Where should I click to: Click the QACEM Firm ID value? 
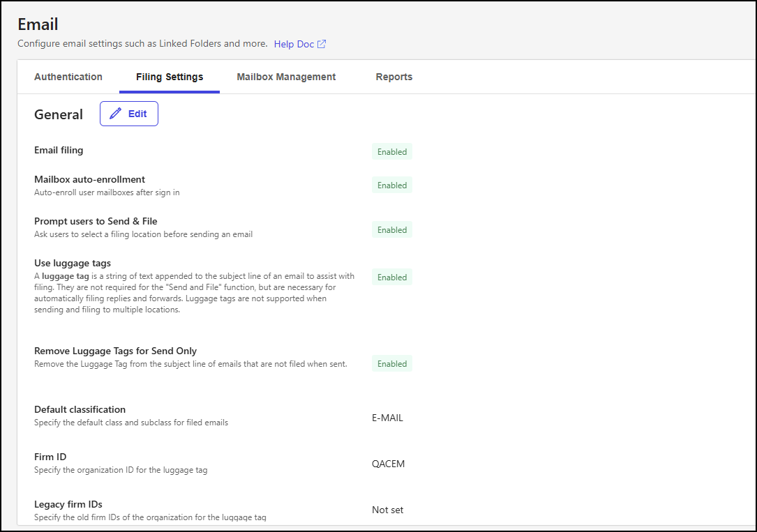click(389, 464)
